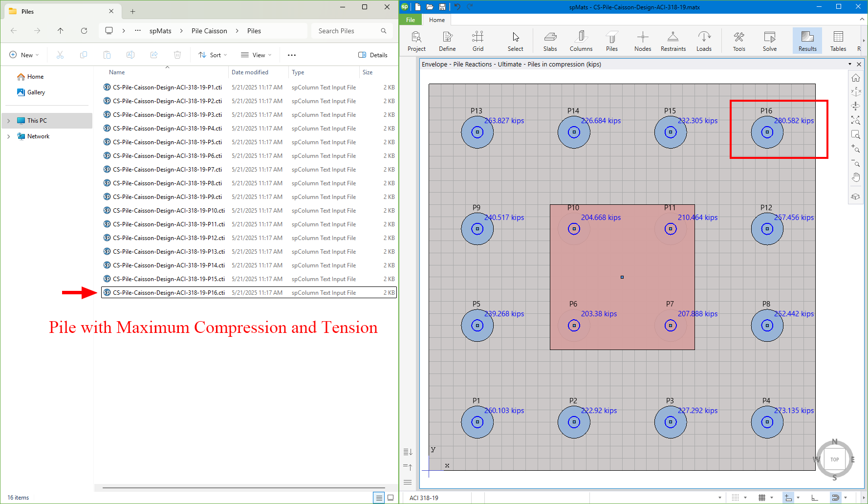This screenshot has width=868, height=504.
Task: Select the Slabs tool
Action: click(550, 41)
